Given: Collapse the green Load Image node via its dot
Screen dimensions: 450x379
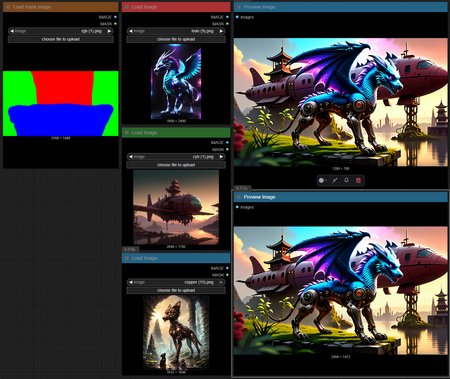Looking at the screenshot, I should (x=127, y=133).
